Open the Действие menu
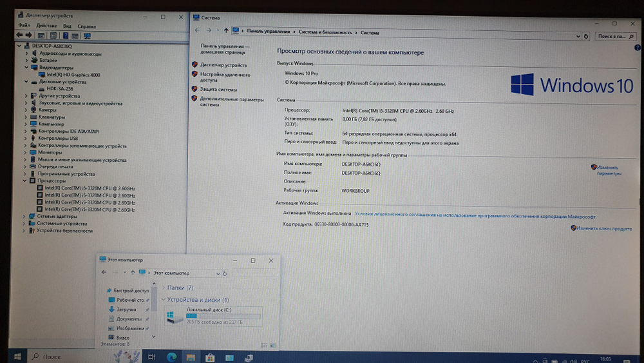 point(46,26)
